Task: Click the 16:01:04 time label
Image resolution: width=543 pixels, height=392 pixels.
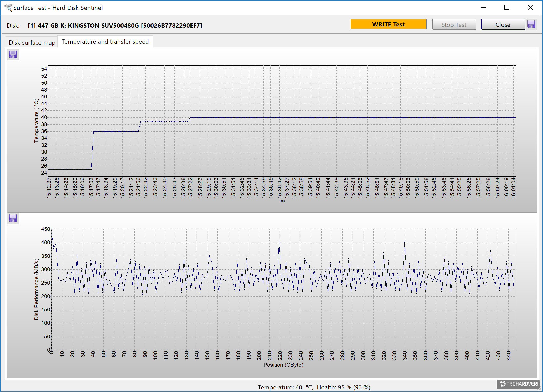Action: coord(513,188)
